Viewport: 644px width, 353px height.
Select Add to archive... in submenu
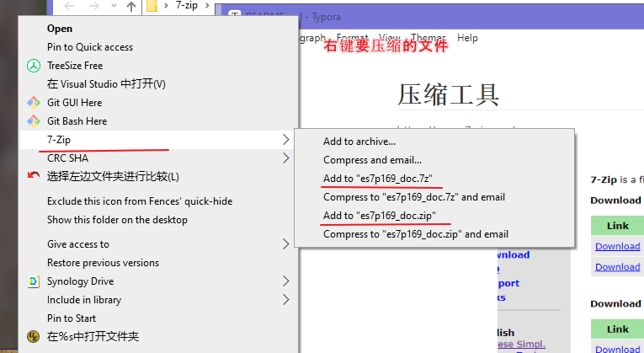434,142
